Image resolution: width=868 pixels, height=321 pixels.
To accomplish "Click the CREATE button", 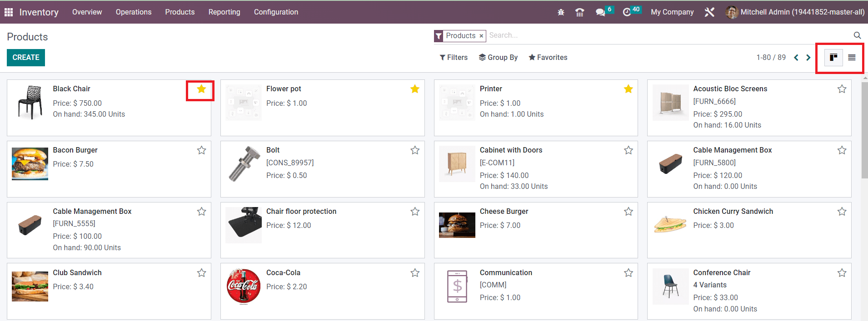I will (x=26, y=58).
